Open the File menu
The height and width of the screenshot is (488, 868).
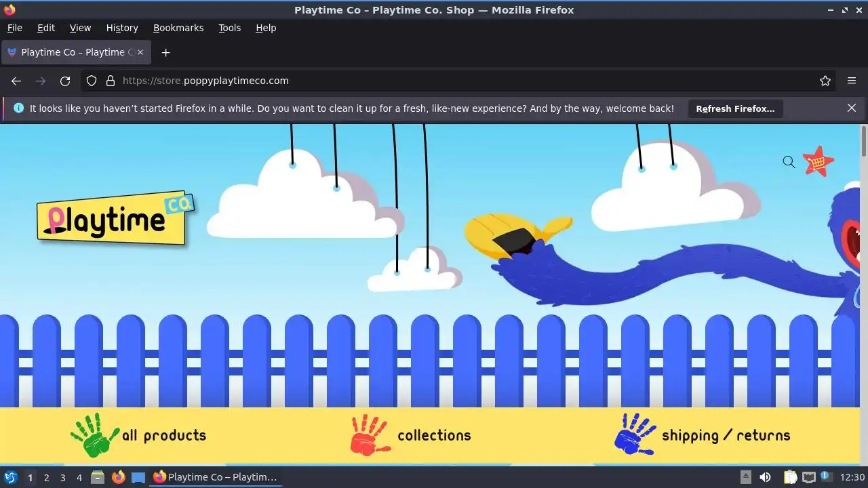click(x=15, y=28)
